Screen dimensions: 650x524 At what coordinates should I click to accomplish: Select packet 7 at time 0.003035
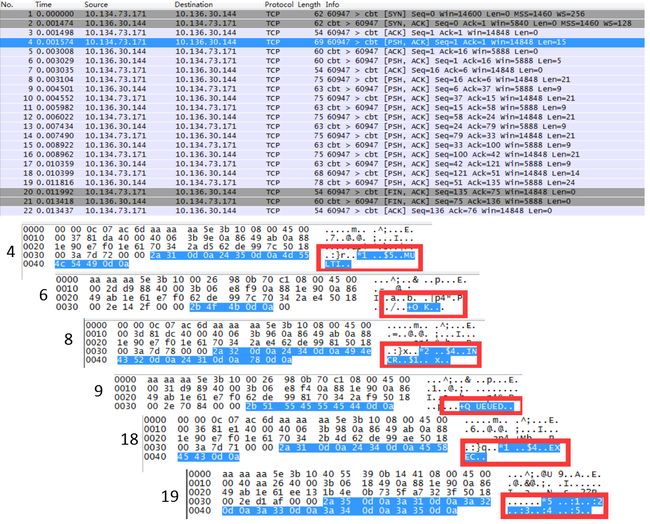(322, 70)
